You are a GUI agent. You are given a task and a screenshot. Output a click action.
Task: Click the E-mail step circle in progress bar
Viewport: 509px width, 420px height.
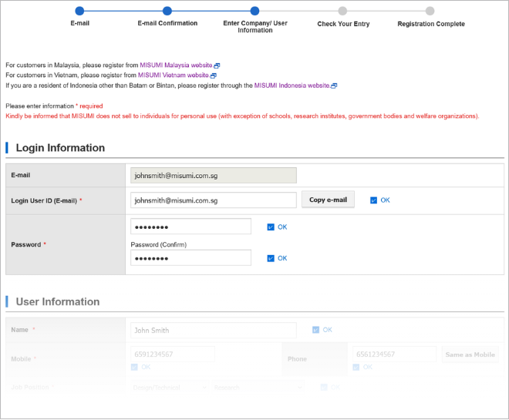[79, 11]
